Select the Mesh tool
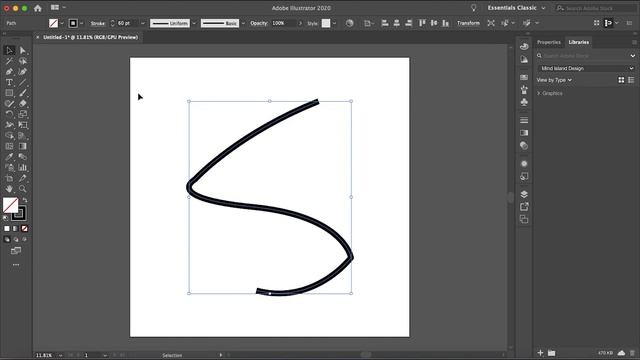This screenshot has width=640, height=360. pos(9,146)
